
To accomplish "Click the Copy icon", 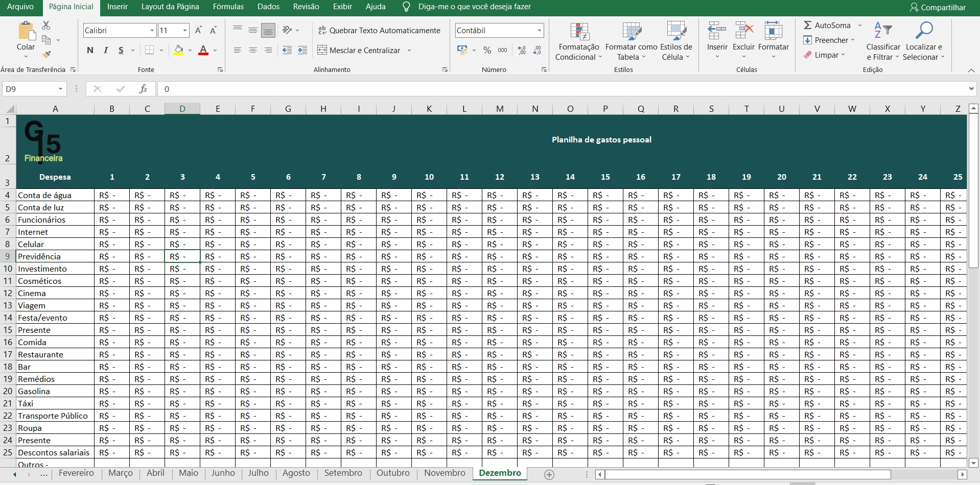I will (46, 40).
